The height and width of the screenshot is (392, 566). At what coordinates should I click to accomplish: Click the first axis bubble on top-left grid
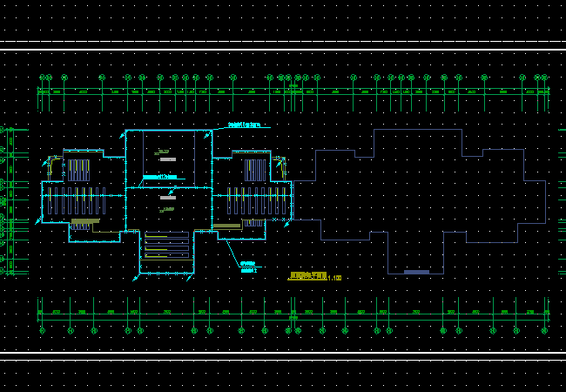(41, 78)
